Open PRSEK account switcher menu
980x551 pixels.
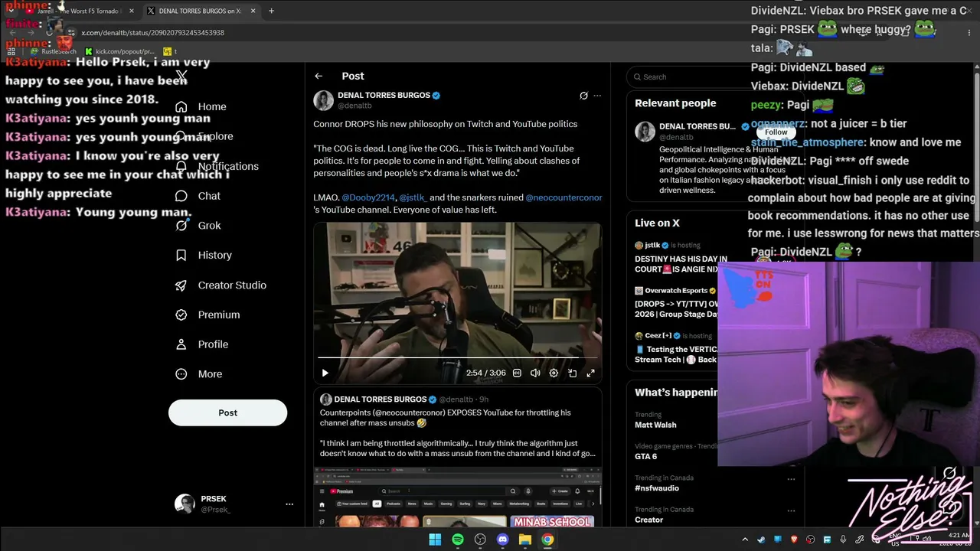tap(234, 504)
